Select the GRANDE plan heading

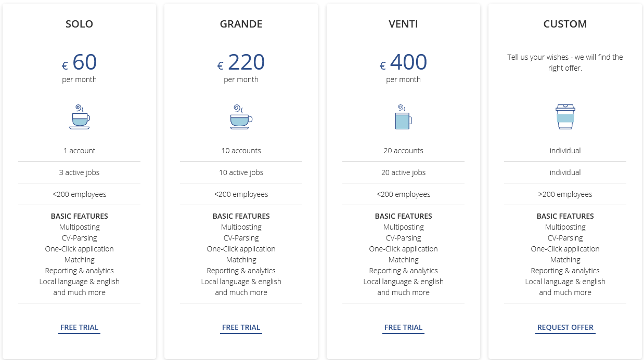(x=241, y=24)
